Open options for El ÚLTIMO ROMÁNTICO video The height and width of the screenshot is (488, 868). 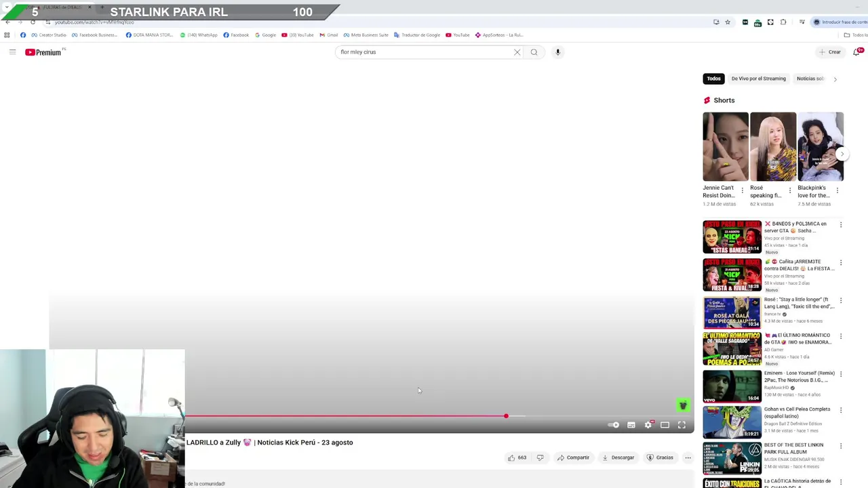(841, 336)
